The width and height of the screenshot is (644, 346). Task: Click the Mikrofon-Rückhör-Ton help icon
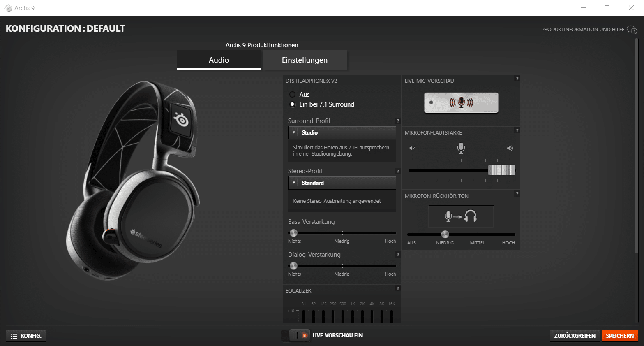(x=517, y=194)
